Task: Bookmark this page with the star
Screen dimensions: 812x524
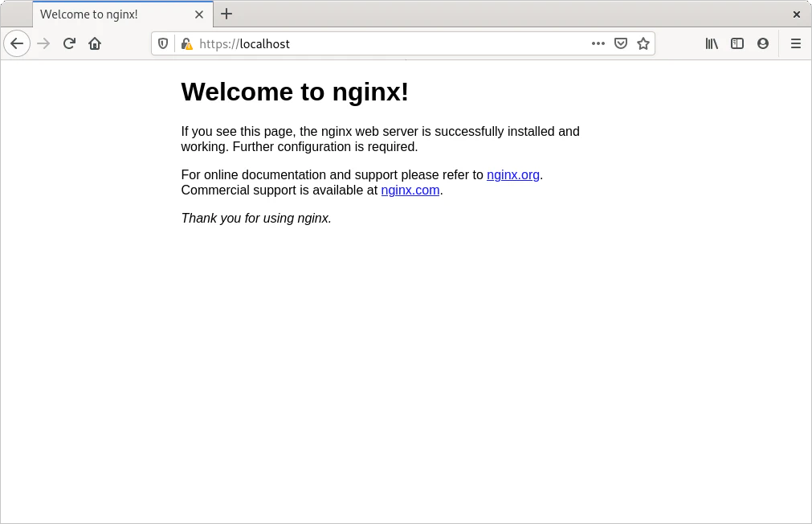Action: tap(643, 43)
